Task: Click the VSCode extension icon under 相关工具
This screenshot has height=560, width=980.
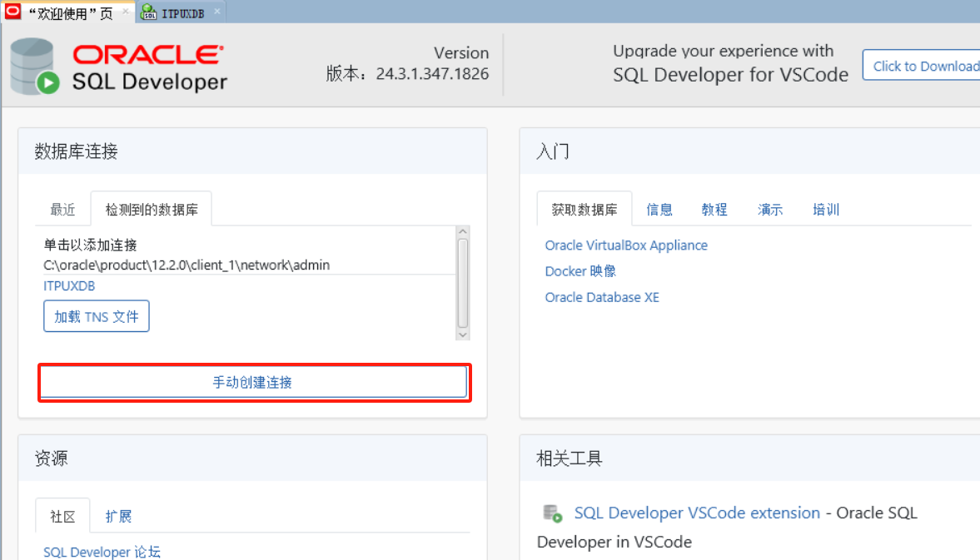Action: pos(553,513)
